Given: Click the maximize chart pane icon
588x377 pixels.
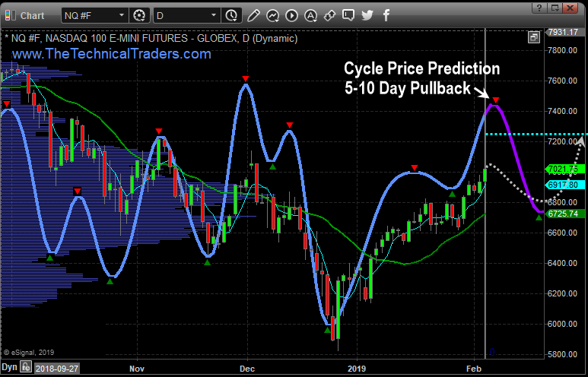Looking at the screenshot, I should coord(534,36).
